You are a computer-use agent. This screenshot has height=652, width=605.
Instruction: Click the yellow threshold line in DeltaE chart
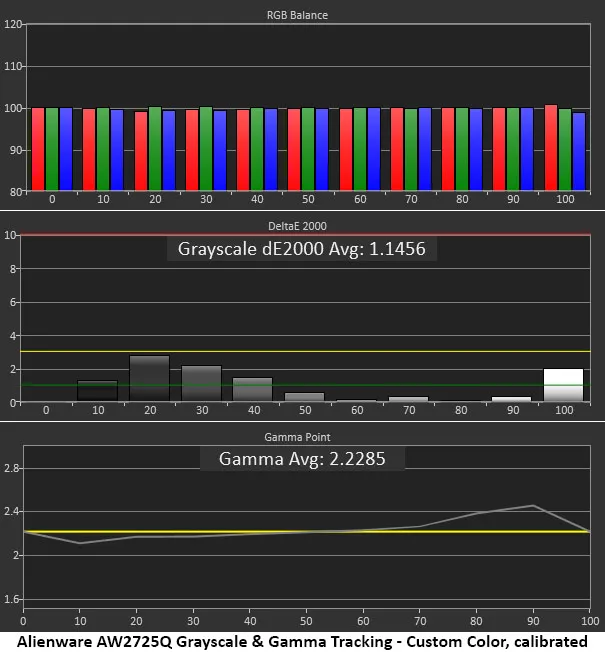[300, 352]
